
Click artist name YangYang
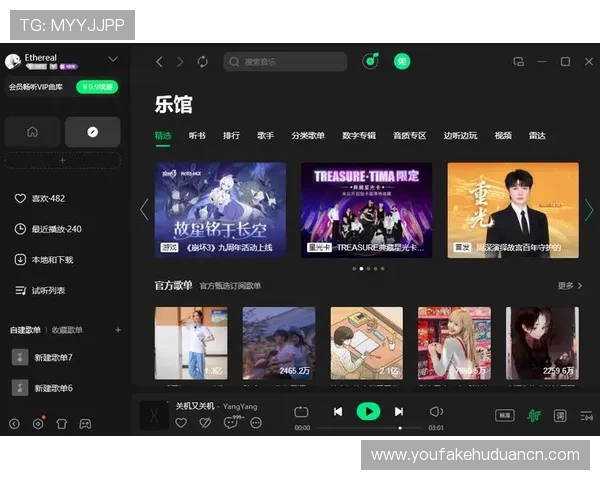(x=240, y=406)
